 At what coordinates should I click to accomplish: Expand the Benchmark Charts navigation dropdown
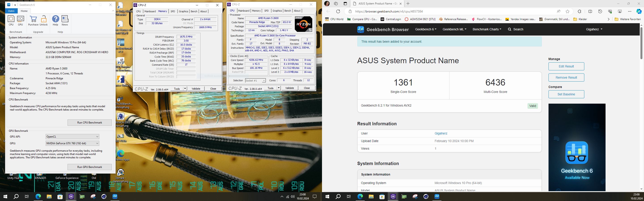tap(487, 29)
